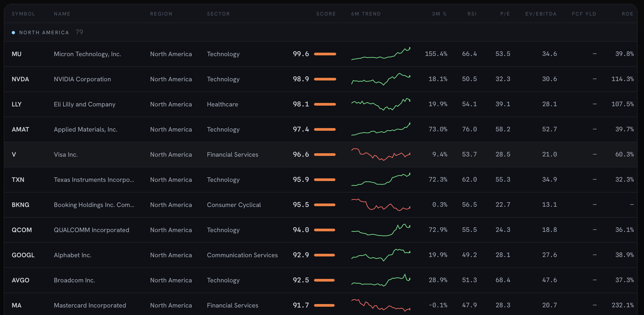The width and height of the screenshot is (644, 315).
Task: Sort by REGION column header
Action: click(161, 14)
